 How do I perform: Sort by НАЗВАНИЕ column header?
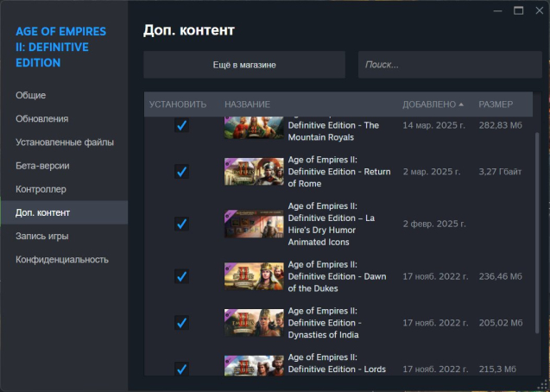[247, 104]
